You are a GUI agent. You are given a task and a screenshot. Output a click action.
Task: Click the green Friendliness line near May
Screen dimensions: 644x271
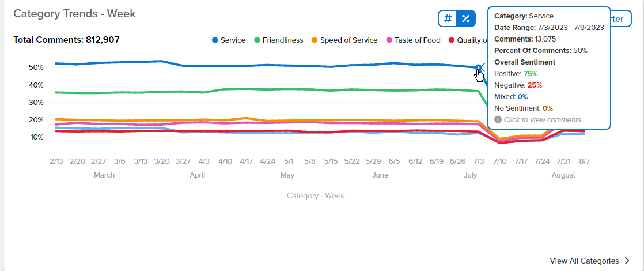pyautogui.click(x=289, y=89)
